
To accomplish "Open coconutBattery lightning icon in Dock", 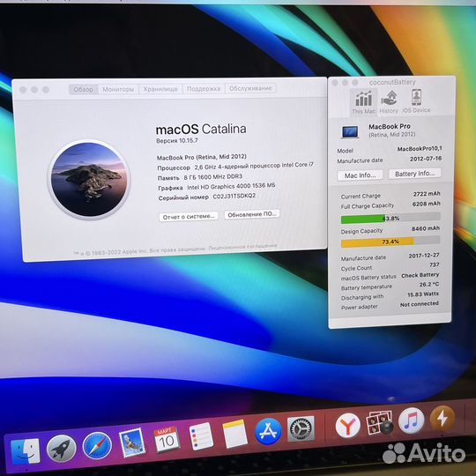I will [443, 418].
